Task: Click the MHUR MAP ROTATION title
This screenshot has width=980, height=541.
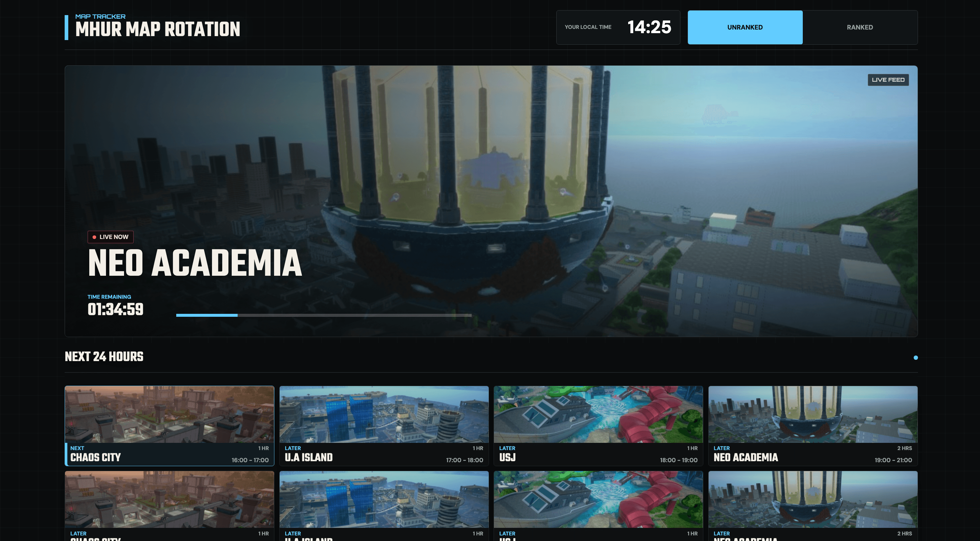Action: [158, 29]
